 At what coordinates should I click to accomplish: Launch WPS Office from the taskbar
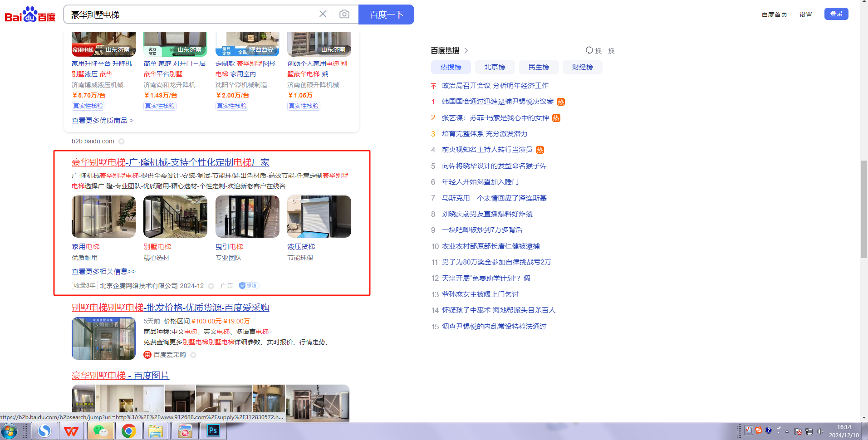71,431
